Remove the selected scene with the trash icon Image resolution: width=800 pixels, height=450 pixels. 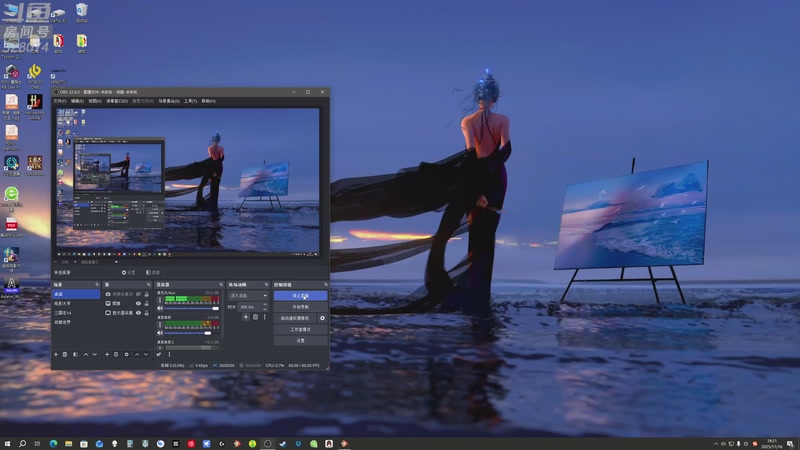(65, 354)
